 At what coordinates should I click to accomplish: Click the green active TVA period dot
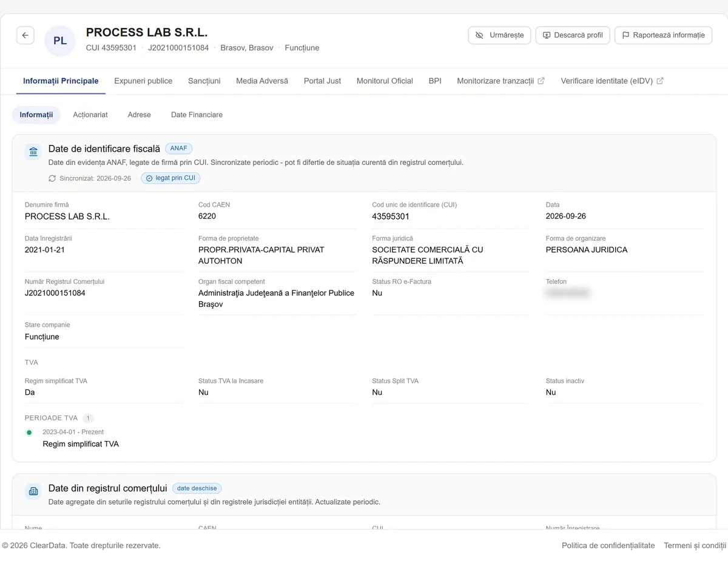[x=29, y=432]
